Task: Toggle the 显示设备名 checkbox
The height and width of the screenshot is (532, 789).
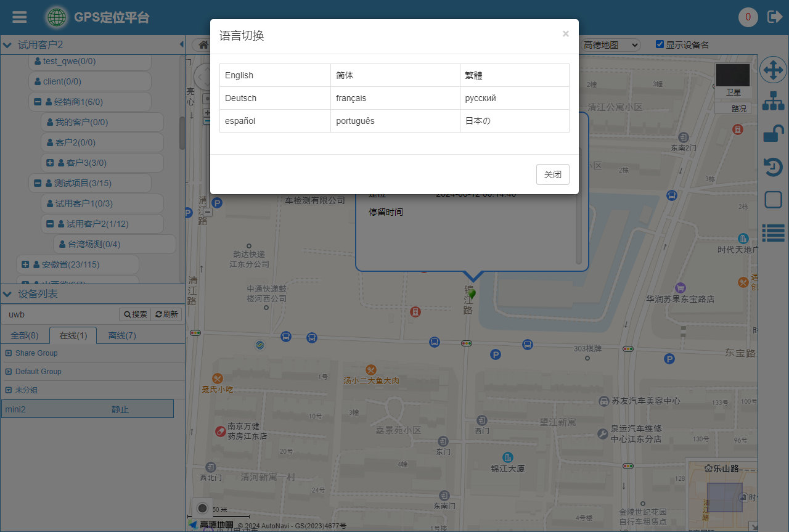Action: [x=660, y=44]
